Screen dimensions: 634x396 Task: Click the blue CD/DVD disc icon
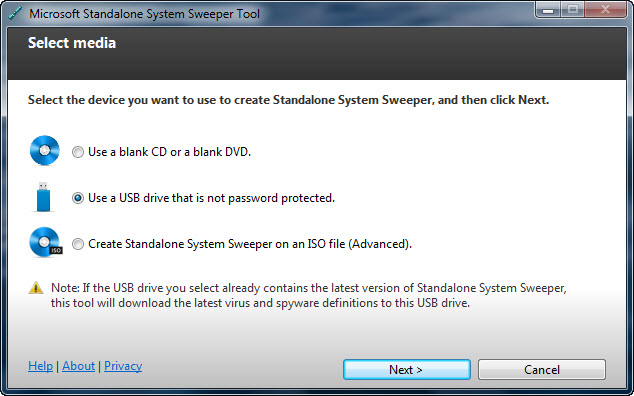coord(44,150)
